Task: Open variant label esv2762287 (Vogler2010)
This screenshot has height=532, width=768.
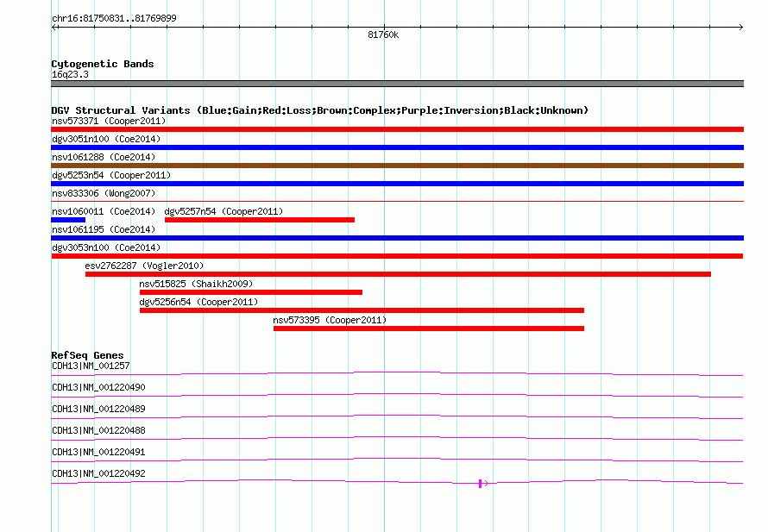Action: pyautogui.click(x=144, y=266)
